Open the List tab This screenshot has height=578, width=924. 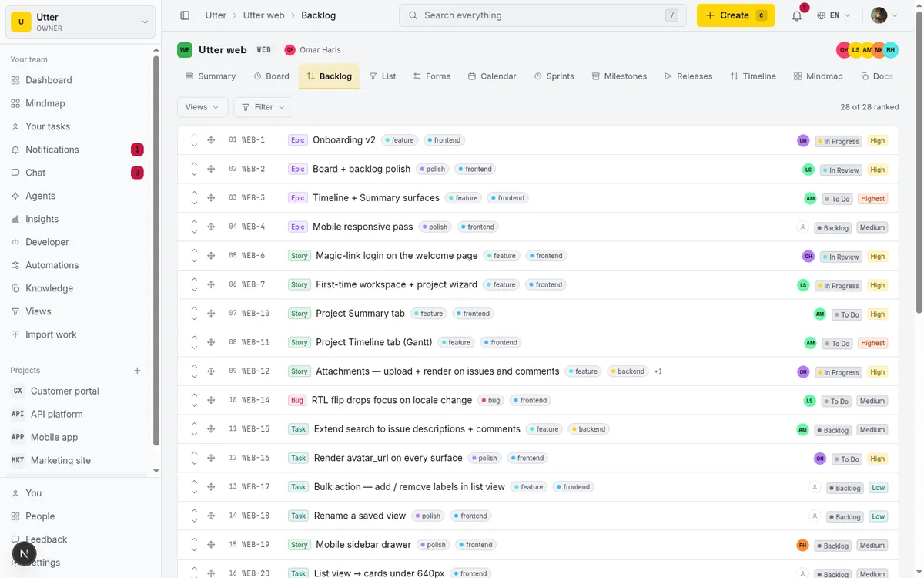(x=383, y=76)
